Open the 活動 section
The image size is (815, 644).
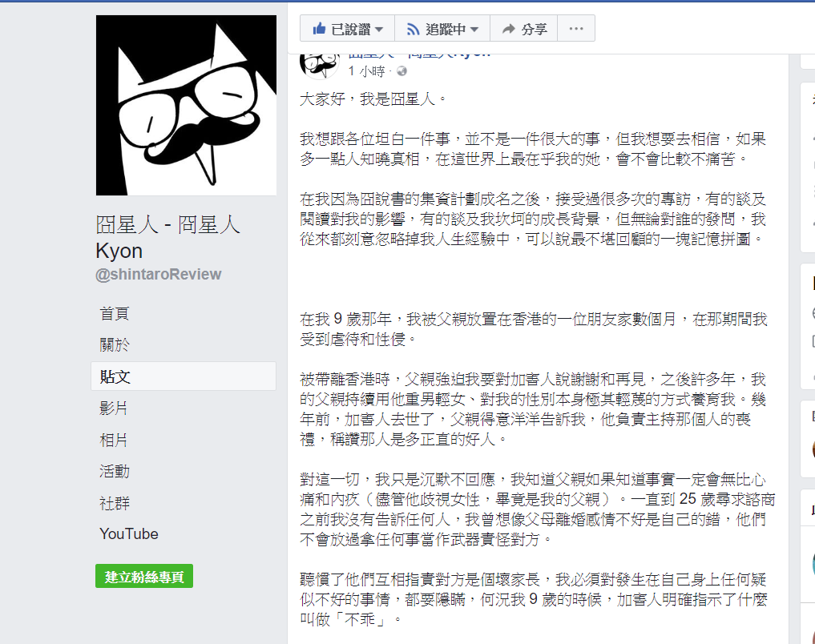pos(115,472)
